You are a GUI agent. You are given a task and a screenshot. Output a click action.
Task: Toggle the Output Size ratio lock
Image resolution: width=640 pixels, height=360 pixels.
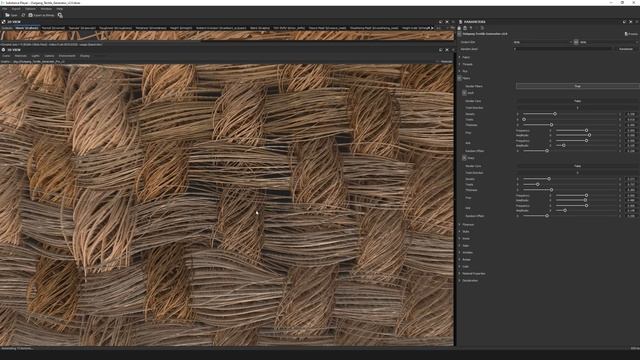coord(576,42)
